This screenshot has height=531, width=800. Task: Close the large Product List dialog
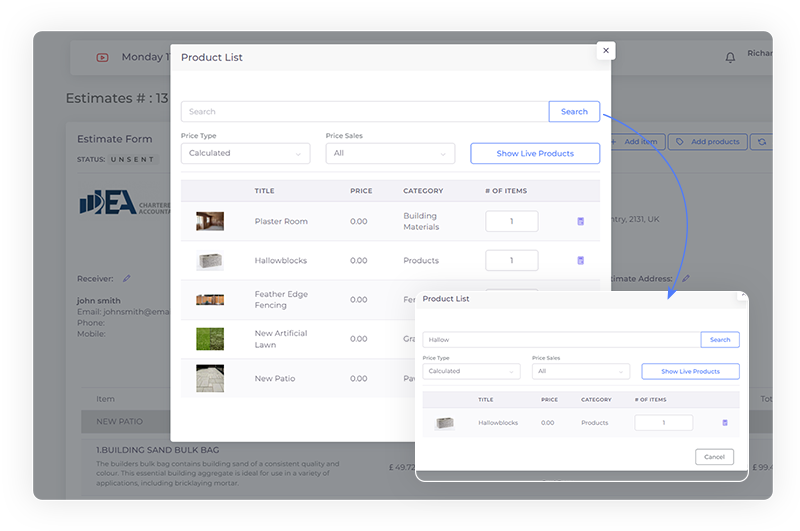point(605,50)
